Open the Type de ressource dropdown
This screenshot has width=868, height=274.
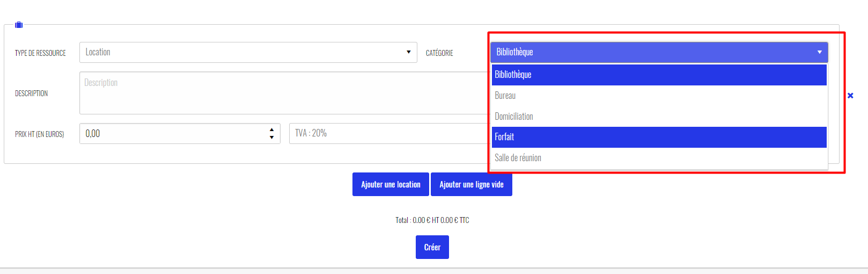[248, 52]
